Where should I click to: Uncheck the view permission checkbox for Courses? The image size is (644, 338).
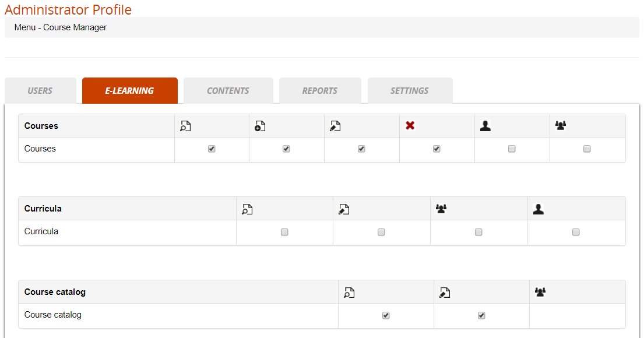coord(211,149)
